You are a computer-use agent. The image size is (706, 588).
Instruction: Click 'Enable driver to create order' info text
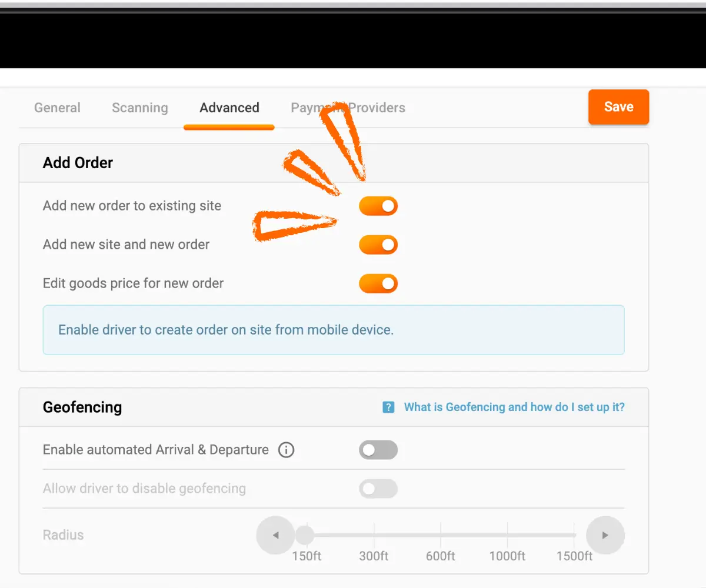pyautogui.click(x=226, y=330)
